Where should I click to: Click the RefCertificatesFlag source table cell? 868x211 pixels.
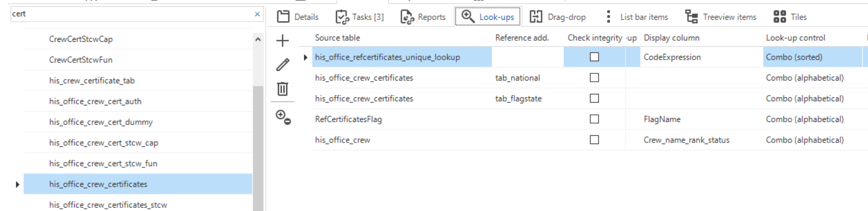point(402,119)
